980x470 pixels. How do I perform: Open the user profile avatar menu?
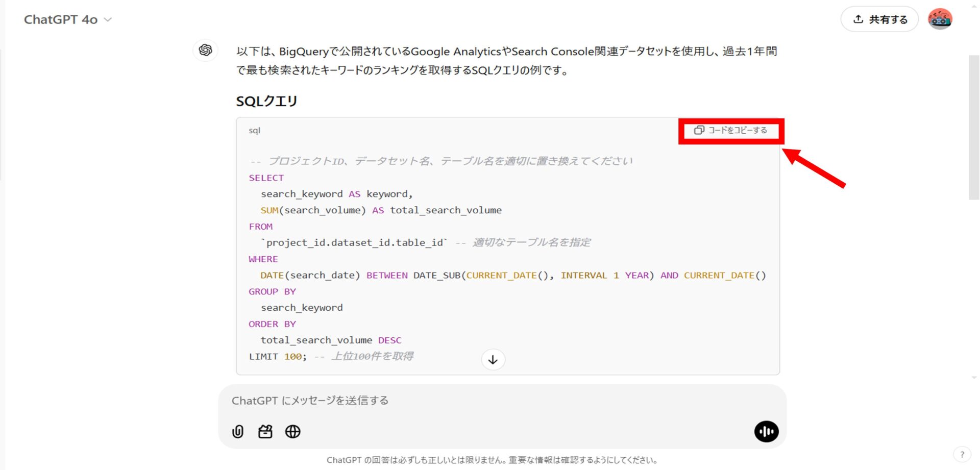pyautogui.click(x=940, y=19)
